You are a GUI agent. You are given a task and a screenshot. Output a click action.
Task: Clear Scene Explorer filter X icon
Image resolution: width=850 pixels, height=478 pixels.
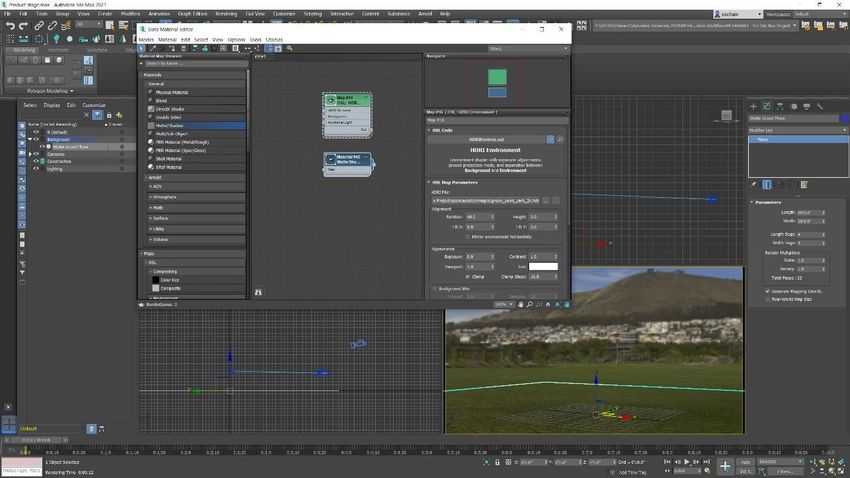[86, 115]
